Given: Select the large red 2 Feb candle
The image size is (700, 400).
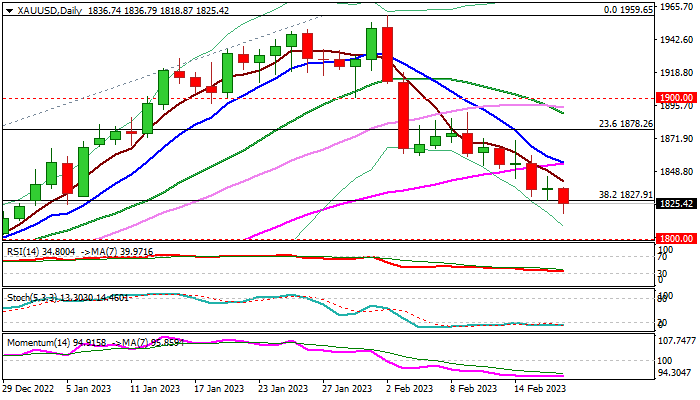Looking at the screenshot, I should point(388,49).
